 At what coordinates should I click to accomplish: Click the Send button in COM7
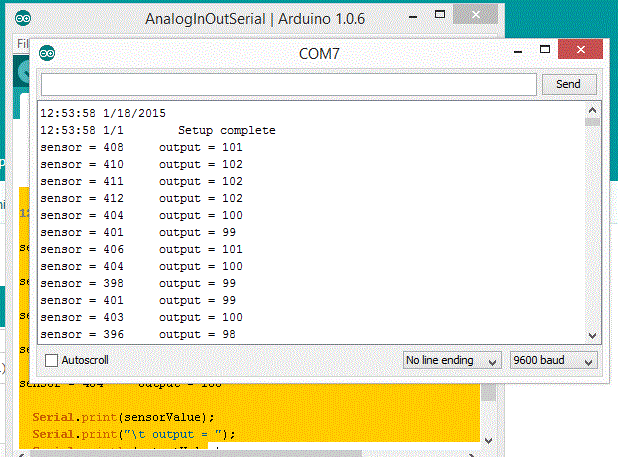(569, 84)
